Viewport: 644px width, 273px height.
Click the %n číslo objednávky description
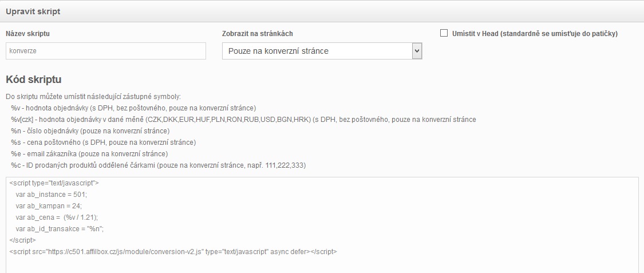90,131
